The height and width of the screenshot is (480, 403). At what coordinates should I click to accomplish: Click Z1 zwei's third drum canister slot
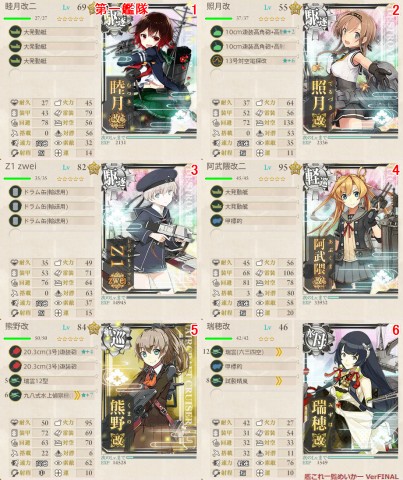[x=52, y=221]
